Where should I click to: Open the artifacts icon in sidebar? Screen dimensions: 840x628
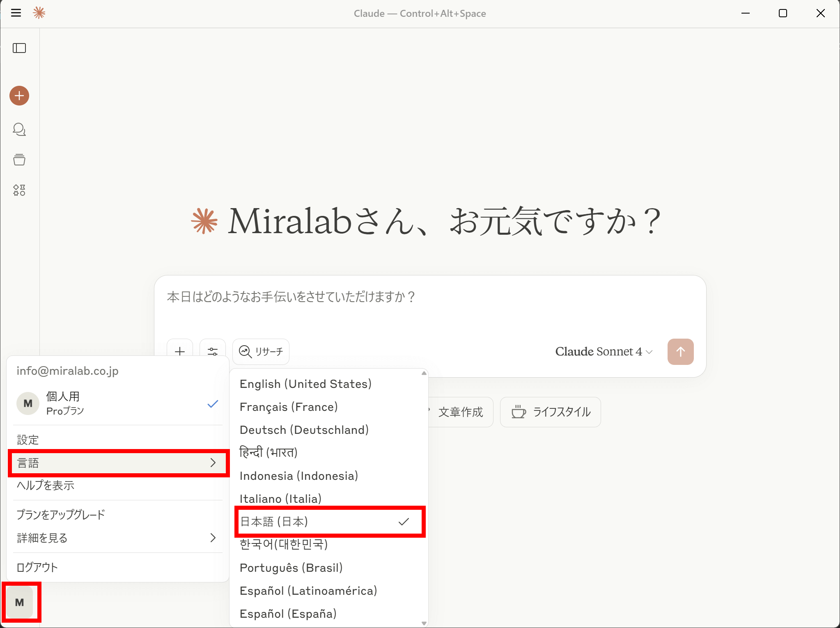[19, 190]
